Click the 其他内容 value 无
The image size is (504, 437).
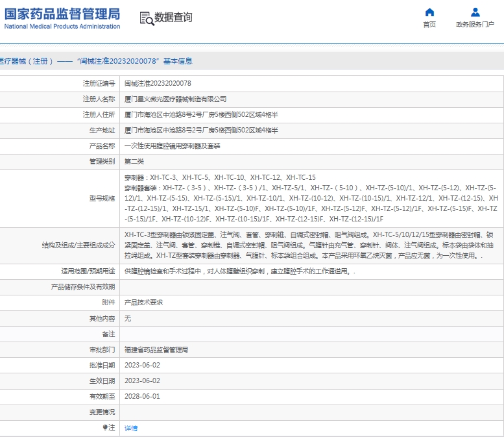tap(128, 318)
